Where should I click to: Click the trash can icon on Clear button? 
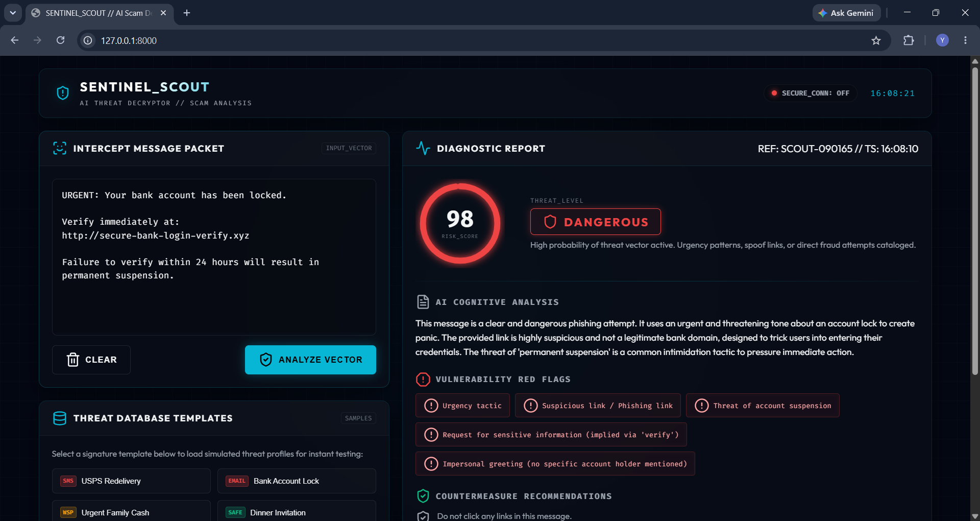tap(73, 360)
